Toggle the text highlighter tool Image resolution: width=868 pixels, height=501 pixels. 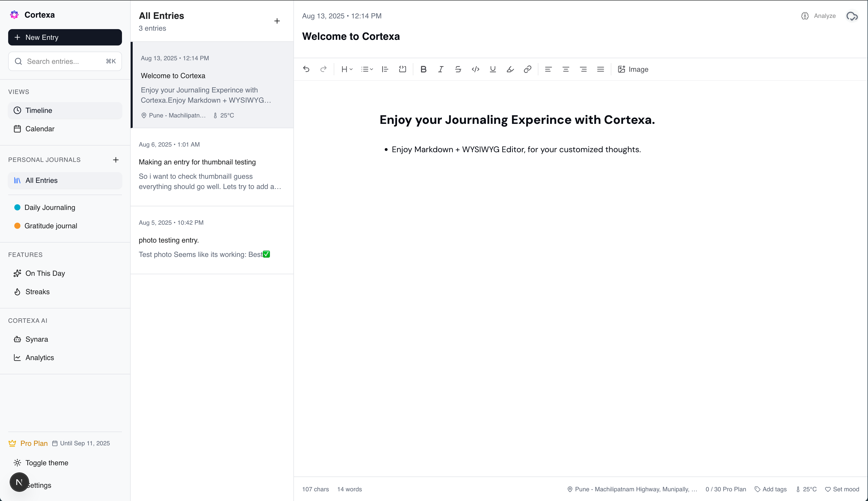pyautogui.click(x=510, y=69)
